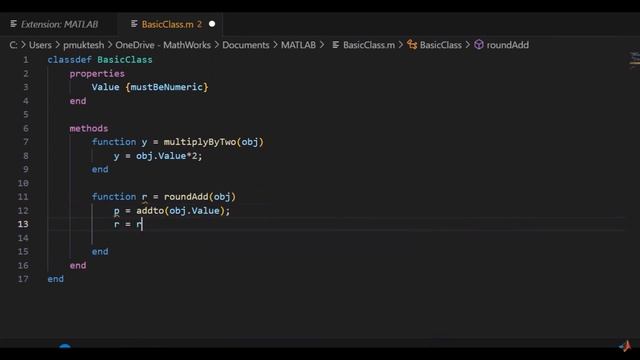Open the Documents breadcrumb folder
Image resolution: width=640 pixels, height=360 pixels.
(x=246, y=45)
